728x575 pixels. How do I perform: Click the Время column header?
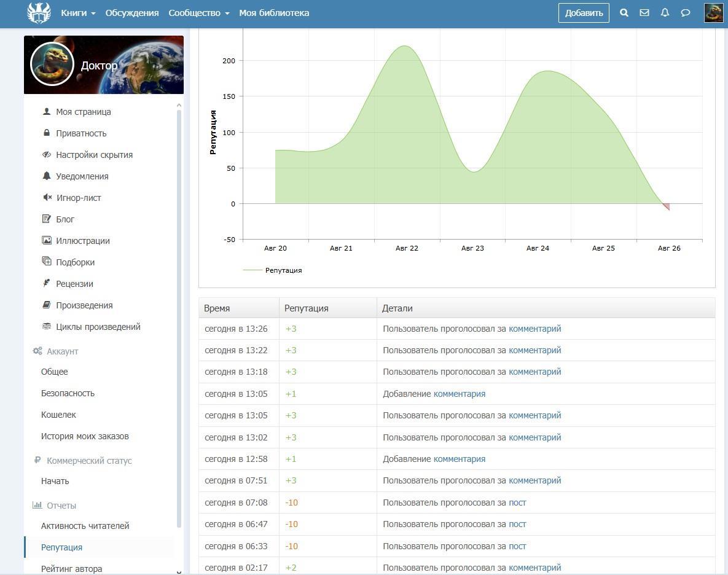(x=217, y=308)
